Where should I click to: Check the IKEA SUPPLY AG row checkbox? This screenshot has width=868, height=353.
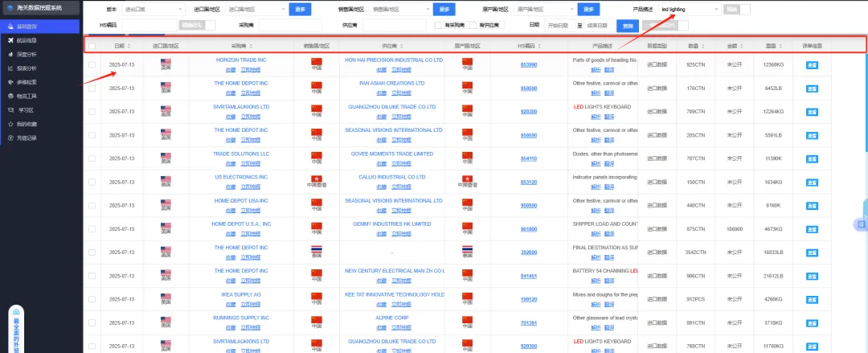click(92, 299)
